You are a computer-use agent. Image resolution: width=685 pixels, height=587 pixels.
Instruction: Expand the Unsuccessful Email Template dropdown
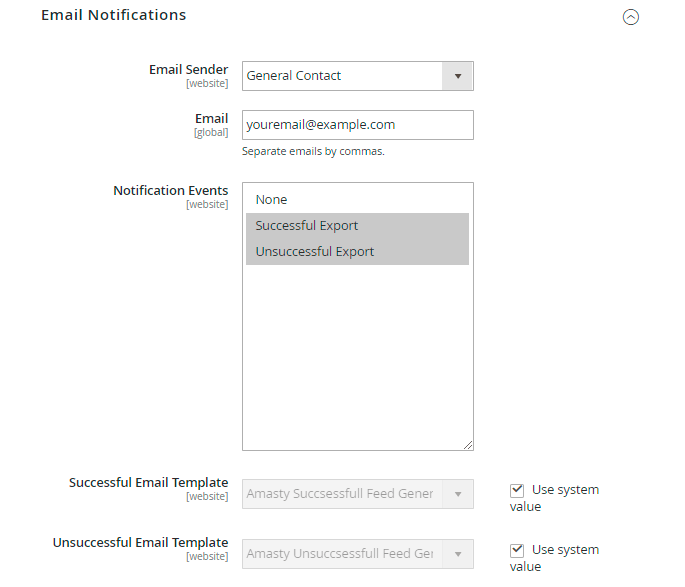coord(357,554)
